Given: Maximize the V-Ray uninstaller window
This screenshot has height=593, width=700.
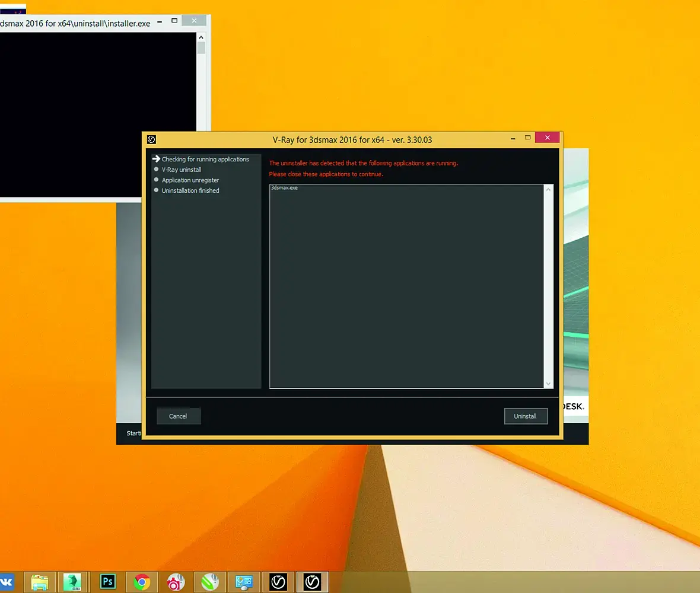Looking at the screenshot, I should pyautogui.click(x=528, y=138).
